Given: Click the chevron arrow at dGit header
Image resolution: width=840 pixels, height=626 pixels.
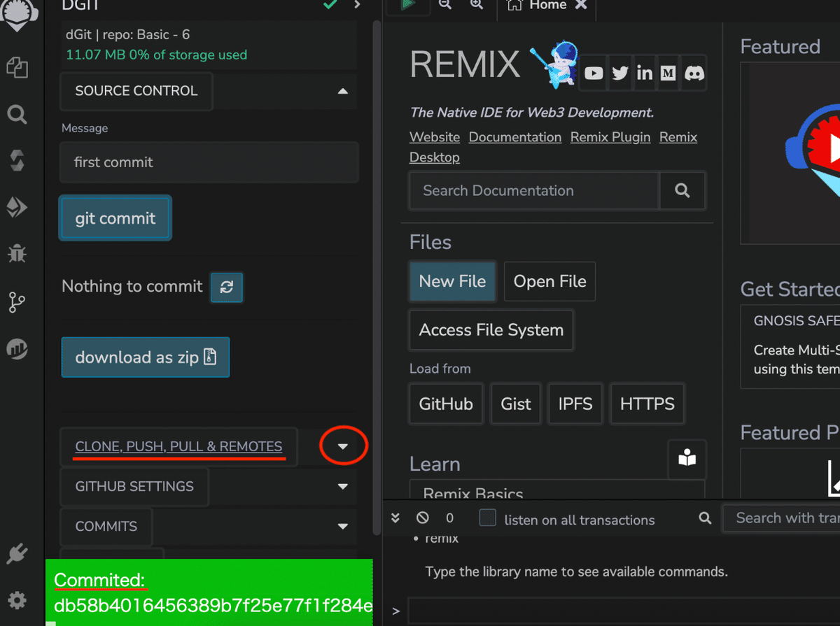Looking at the screenshot, I should pos(358,5).
